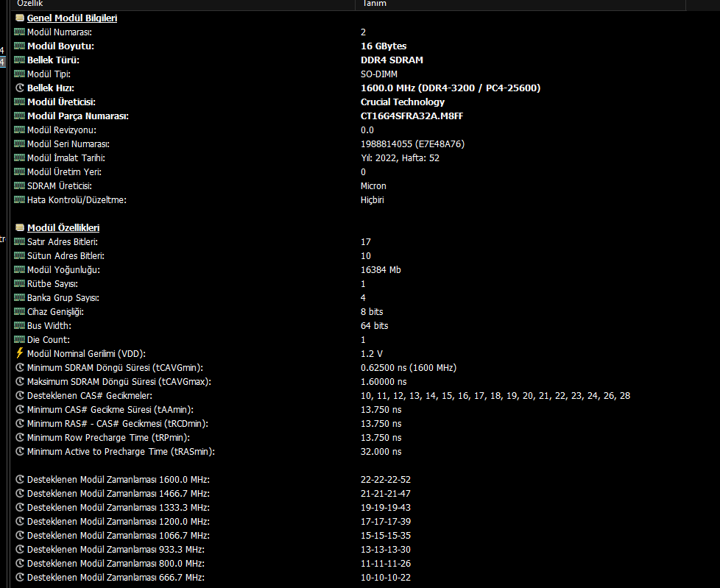Viewport: 720px width, 588px height.
Task: Click clock icon for 1333.3 MHz timing row
Action: click(x=20, y=508)
